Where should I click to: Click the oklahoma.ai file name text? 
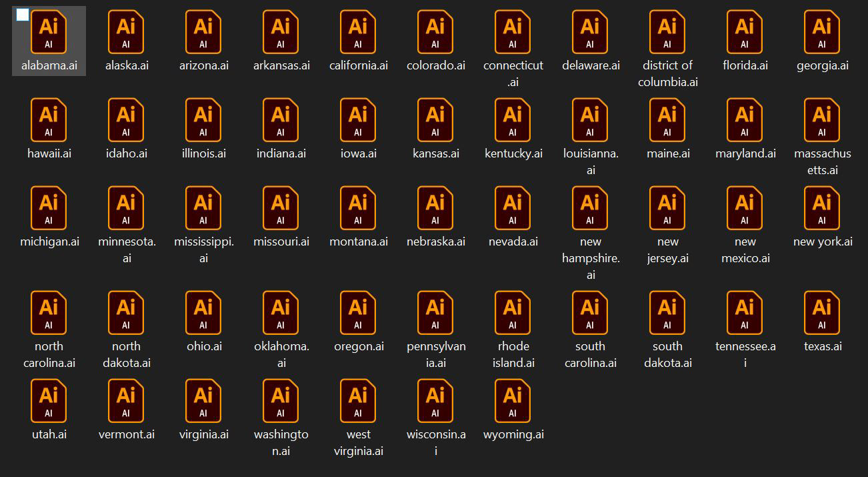[281, 354]
